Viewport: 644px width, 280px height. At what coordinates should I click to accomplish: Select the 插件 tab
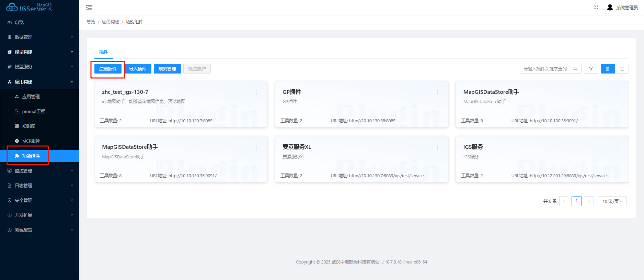pos(103,52)
